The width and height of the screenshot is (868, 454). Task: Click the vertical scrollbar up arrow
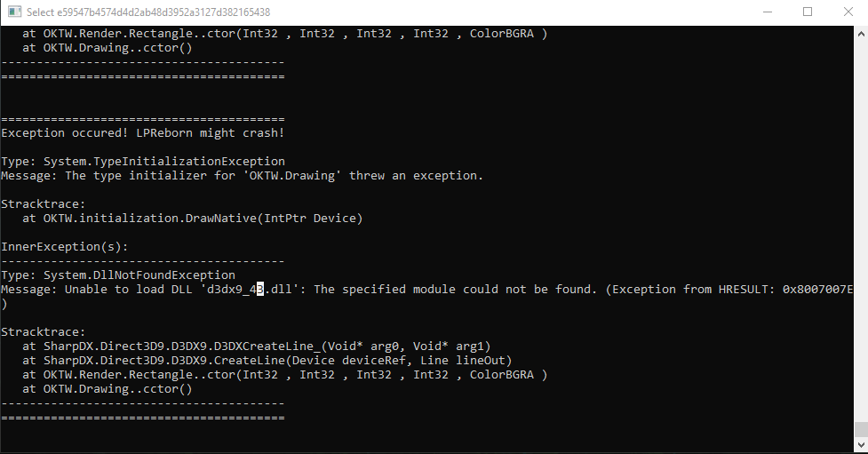click(x=861, y=33)
